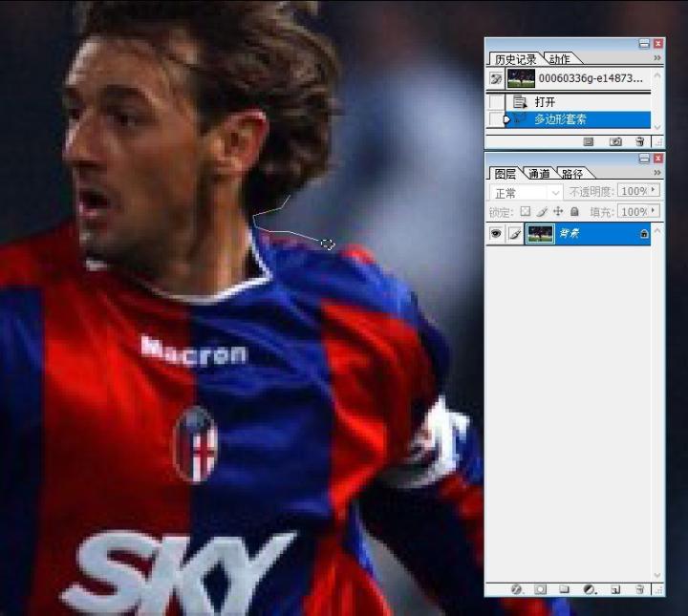Viewport: 688px width, 616px height.
Task: Create a new layer group folder
Action: 565,589
